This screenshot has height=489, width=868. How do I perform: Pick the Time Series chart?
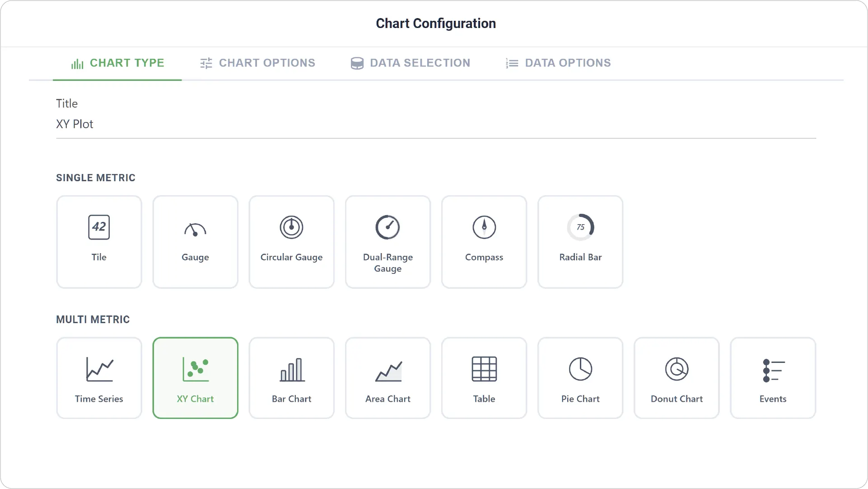pos(99,378)
